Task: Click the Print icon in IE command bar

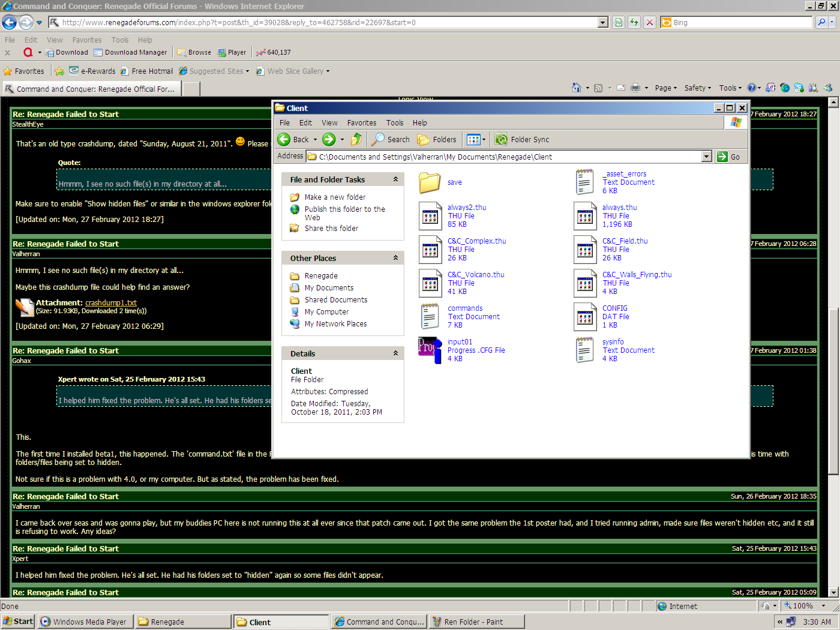Action: (635, 88)
